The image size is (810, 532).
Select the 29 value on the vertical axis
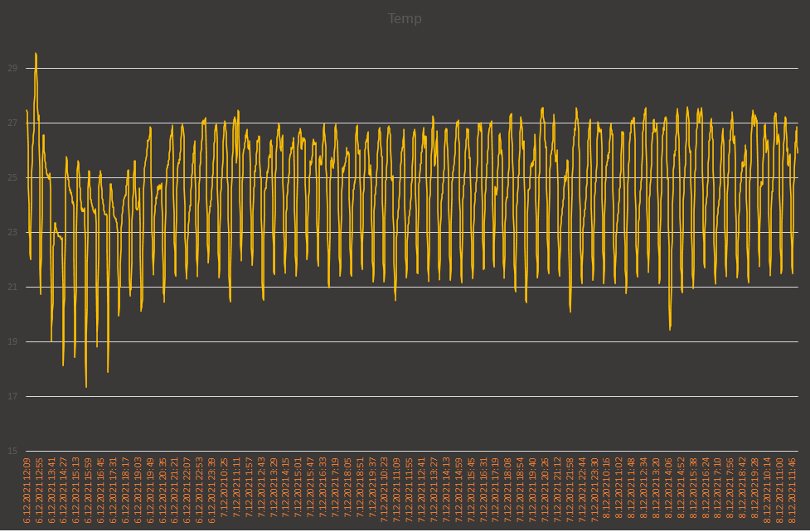[x=12, y=69]
